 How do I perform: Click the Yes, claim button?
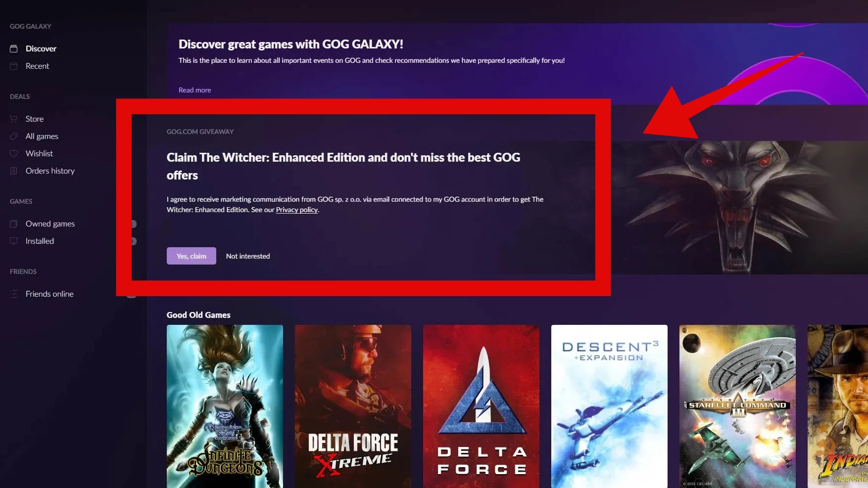[192, 256]
